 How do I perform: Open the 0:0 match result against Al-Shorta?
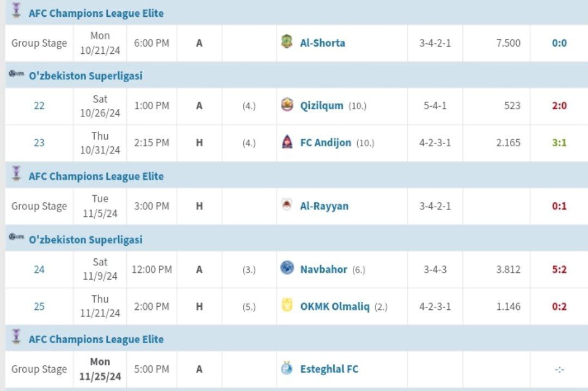(x=559, y=43)
